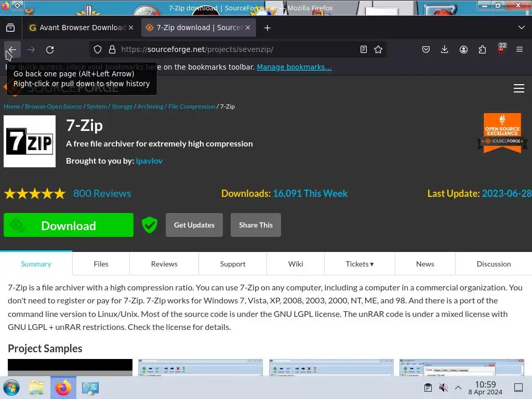
Task: Go to Home breadcrumb link
Action: (x=12, y=107)
